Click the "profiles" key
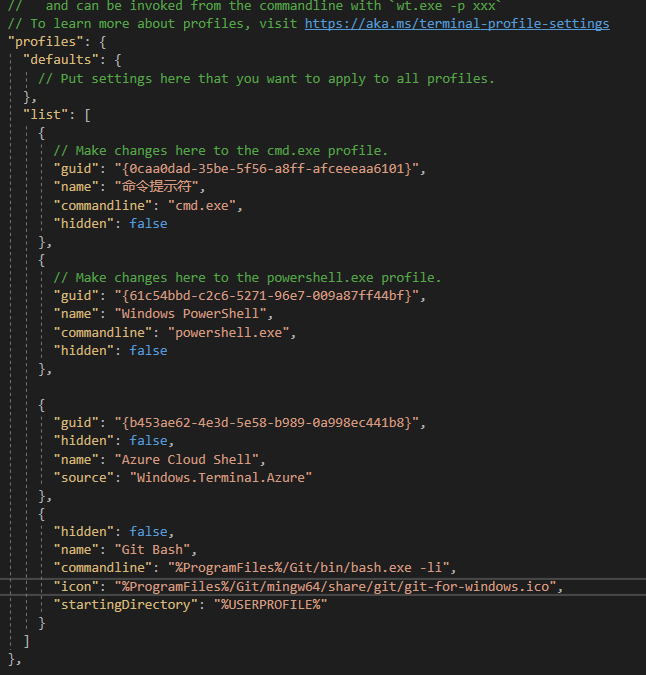Viewport: 646px width, 675px height. click(x=45, y=42)
